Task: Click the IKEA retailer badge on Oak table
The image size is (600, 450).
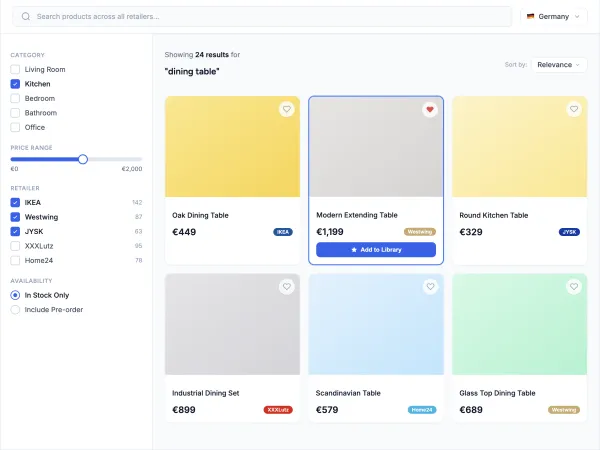Action: click(x=283, y=232)
